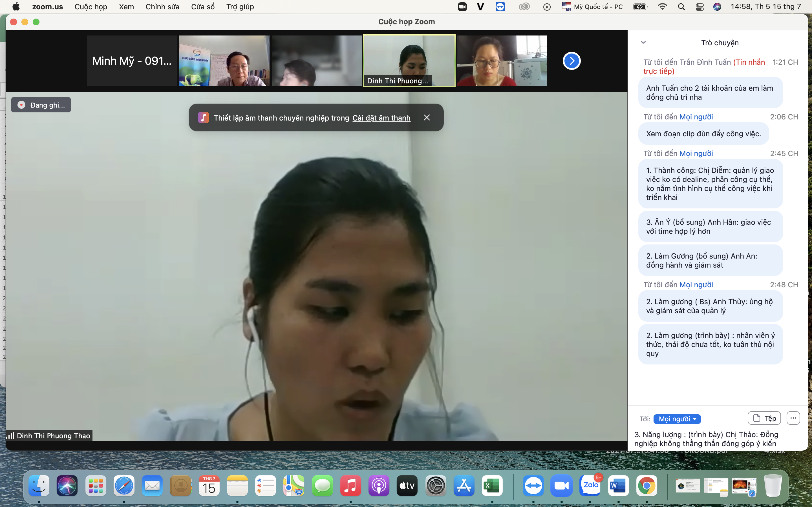This screenshot has height=507, width=812.
Task: Launch Microsoft Excel from the dock
Action: tap(492, 486)
